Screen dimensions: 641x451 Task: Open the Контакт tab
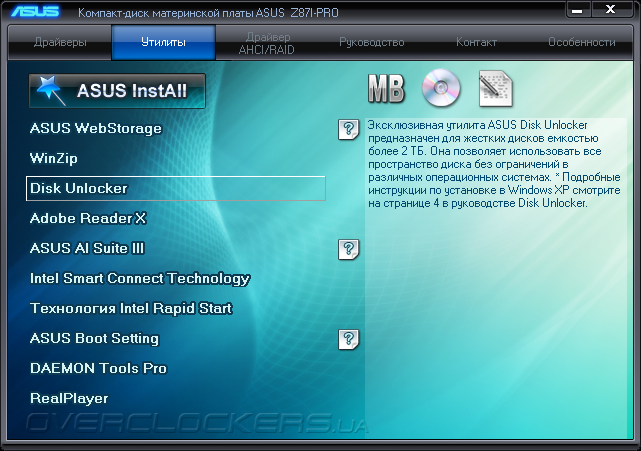point(476,42)
